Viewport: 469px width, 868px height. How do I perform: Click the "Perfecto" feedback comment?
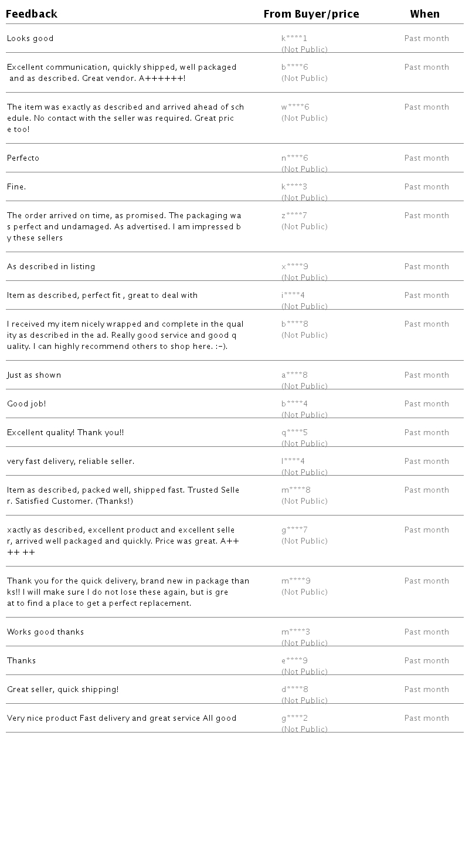23,158
